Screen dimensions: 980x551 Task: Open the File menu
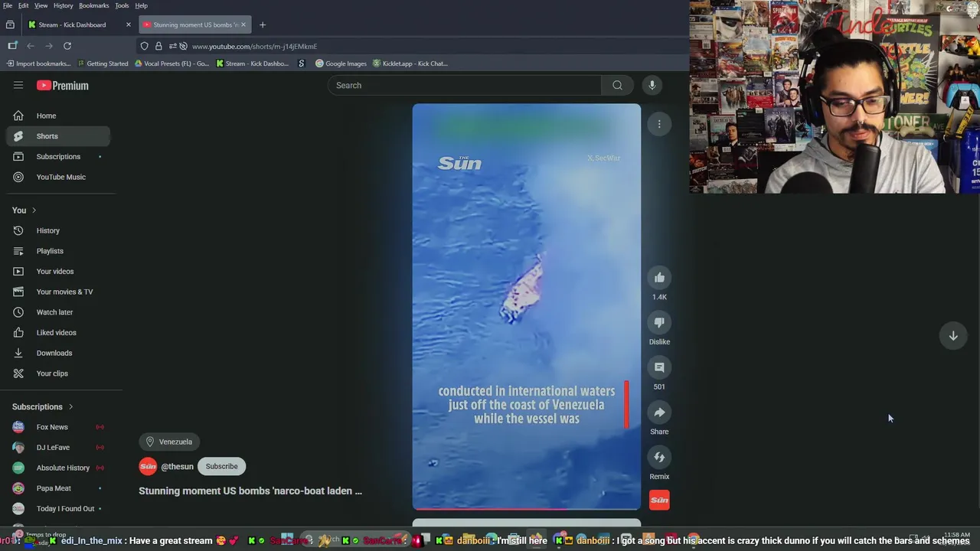tap(7, 5)
